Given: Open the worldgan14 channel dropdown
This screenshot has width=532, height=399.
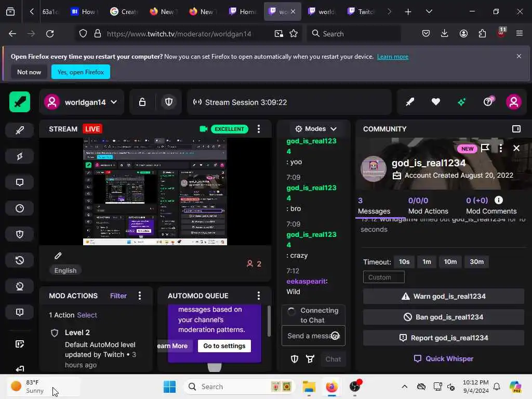Looking at the screenshot, I should pos(81,102).
